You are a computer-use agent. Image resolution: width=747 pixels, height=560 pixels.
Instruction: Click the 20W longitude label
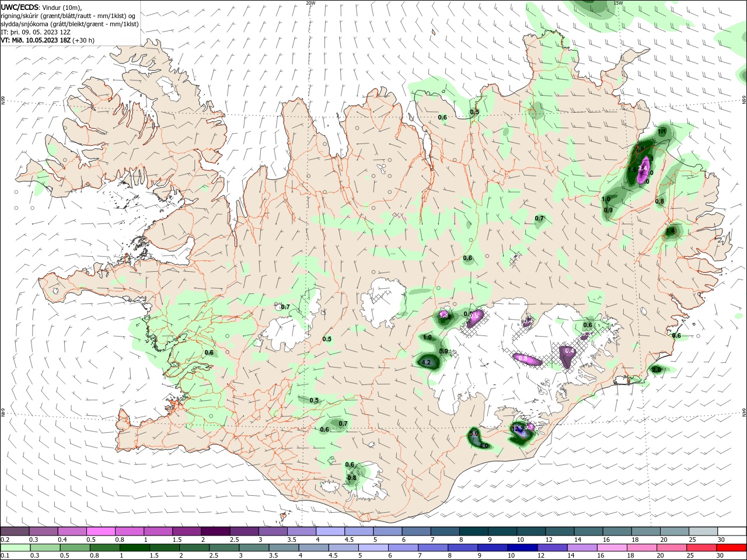[310, 3]
